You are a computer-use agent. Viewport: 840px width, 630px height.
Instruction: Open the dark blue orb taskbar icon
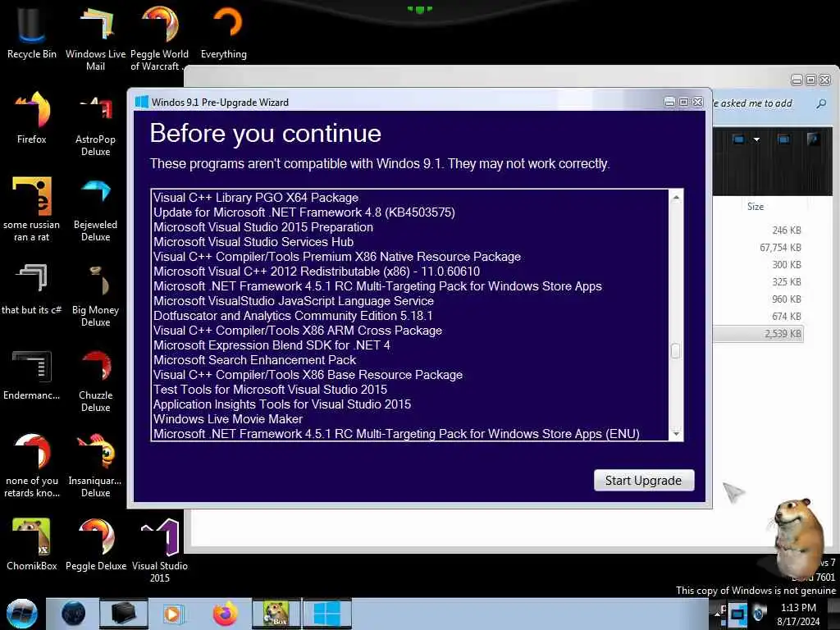click(x=73, y=614)
